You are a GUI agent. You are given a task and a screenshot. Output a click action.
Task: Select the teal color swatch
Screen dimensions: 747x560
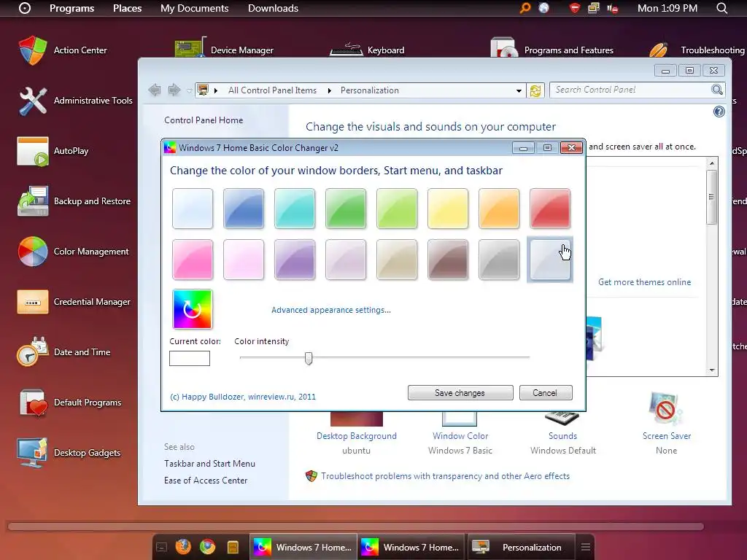point(295,208)
